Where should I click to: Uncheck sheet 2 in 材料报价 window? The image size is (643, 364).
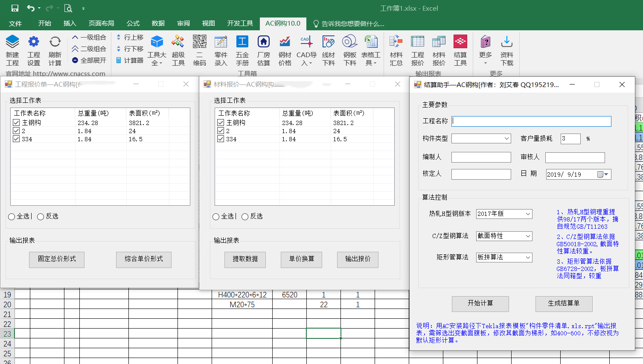[221, 131]
